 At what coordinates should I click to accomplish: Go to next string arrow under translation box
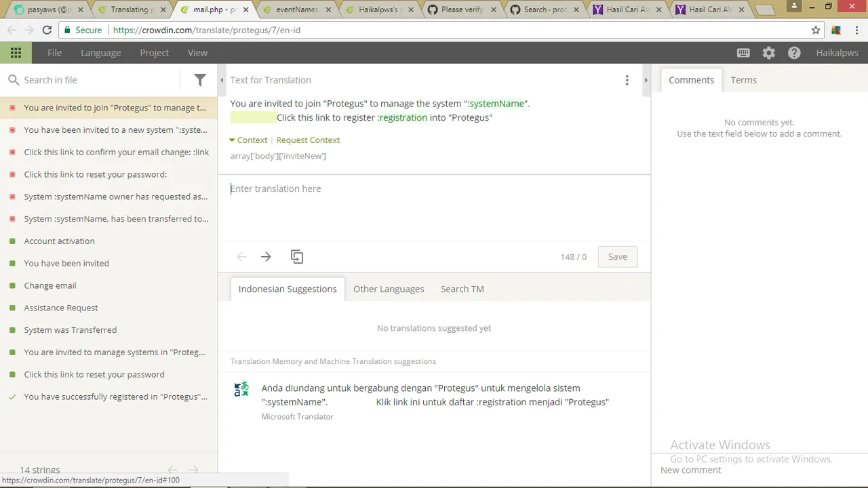coord(266,257)
